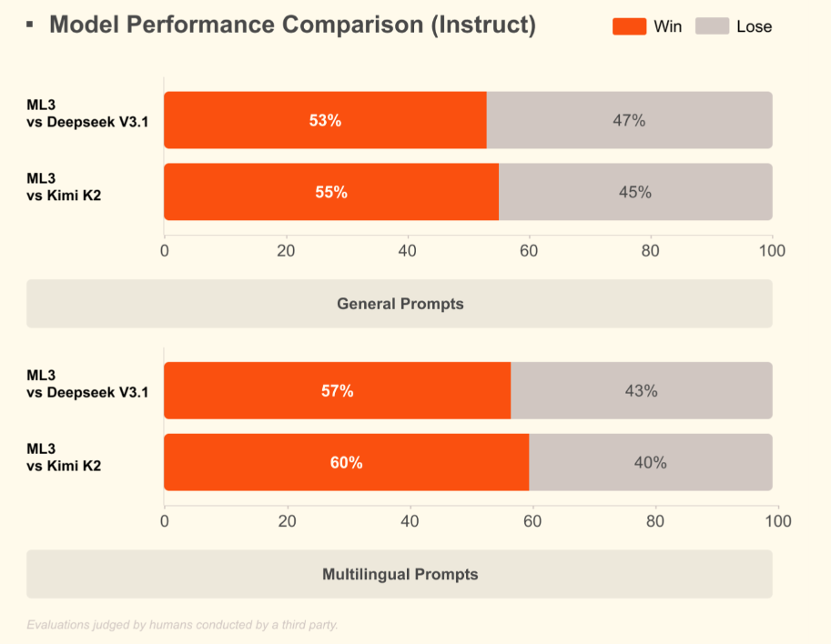Pick the orange 57% win bar
Image resolution: width=831 pixels, height=644 pixels.
[337, 391]
